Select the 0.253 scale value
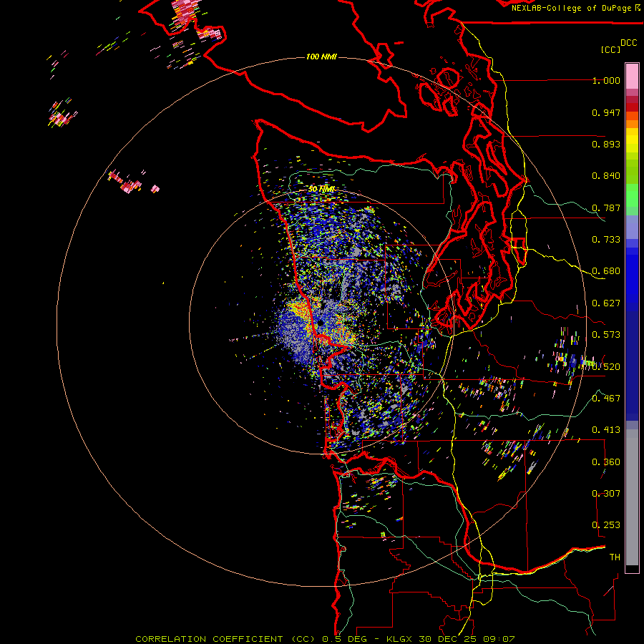This screenshot has height=644, width=644. click(606, 525)
